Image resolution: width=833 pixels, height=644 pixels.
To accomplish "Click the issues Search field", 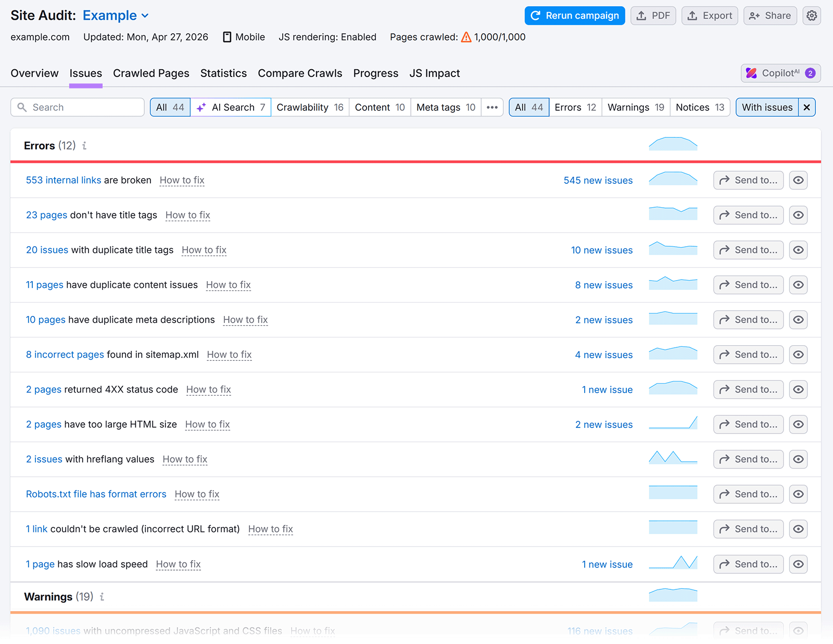I will 78,107.
